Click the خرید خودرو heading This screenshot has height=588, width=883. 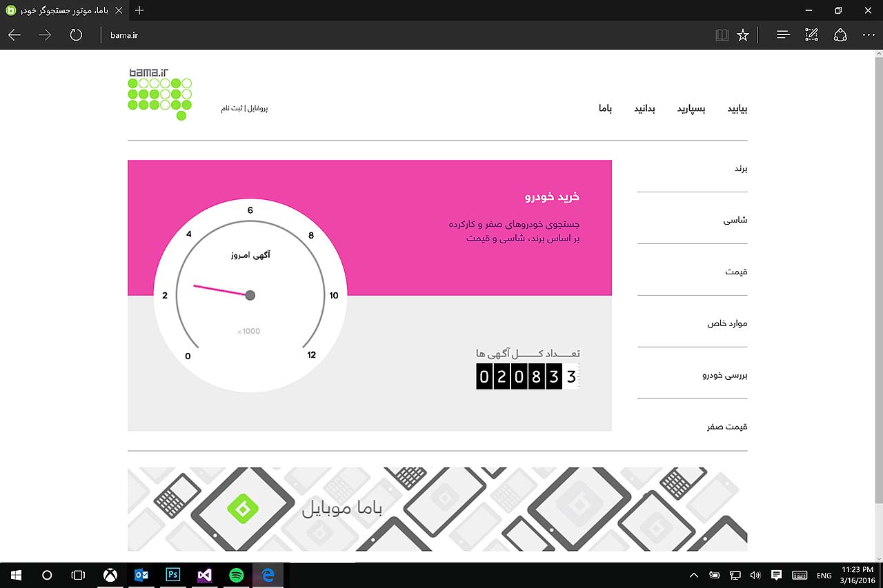point(552,197)
